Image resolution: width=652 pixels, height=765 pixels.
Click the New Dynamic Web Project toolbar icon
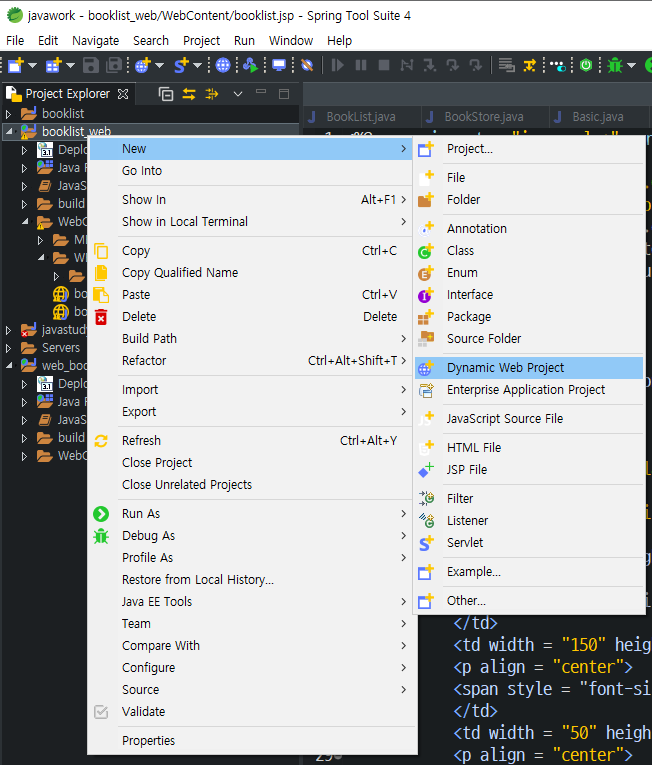(x=143, y=65)
